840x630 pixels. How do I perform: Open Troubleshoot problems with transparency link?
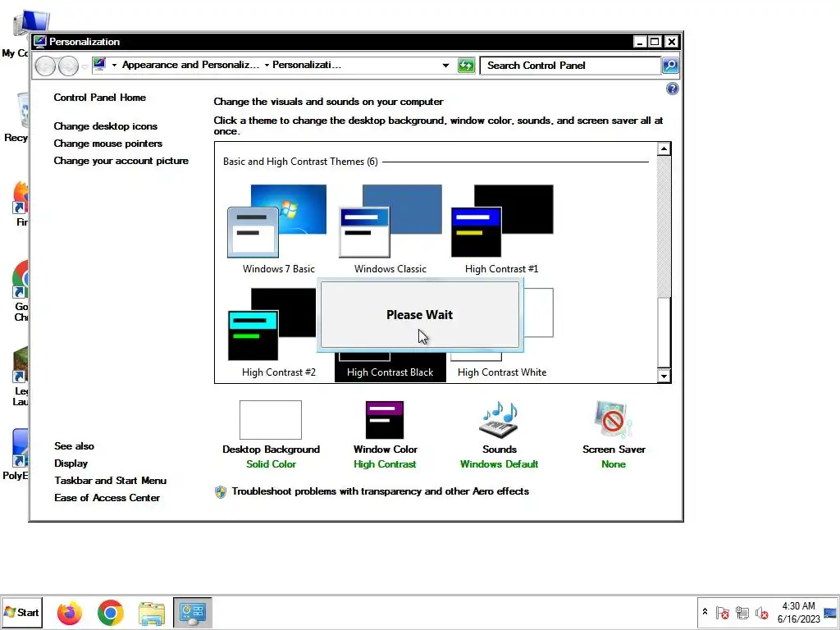pyautogui.click(x=381, y=491)
